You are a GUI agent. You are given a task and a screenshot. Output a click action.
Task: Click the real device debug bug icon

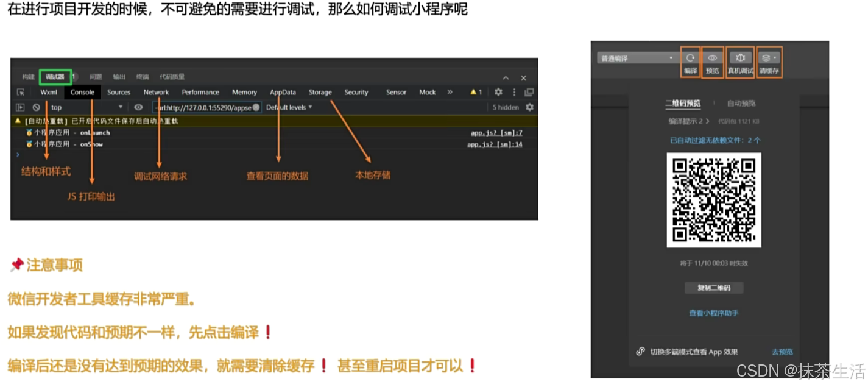pyautogui.click(x=740, y=58)
